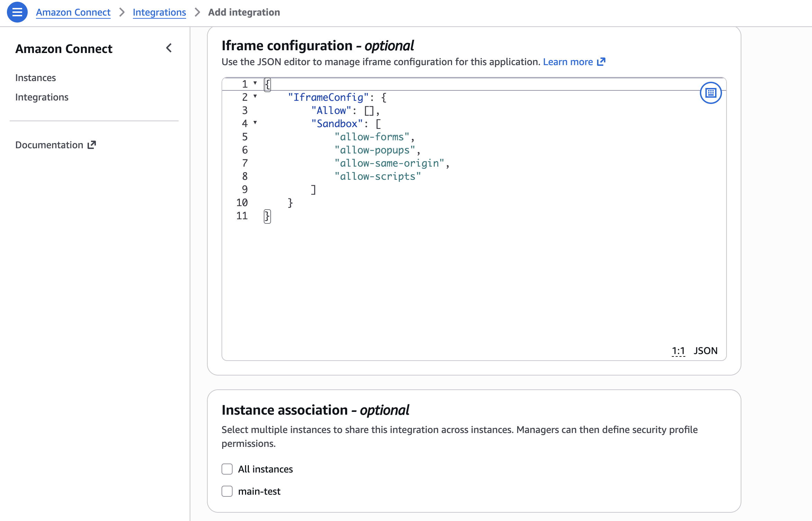Open the Amazon Connect breadcrumb link
This screenshot has height=521, width=812.
tap(73, 12)
